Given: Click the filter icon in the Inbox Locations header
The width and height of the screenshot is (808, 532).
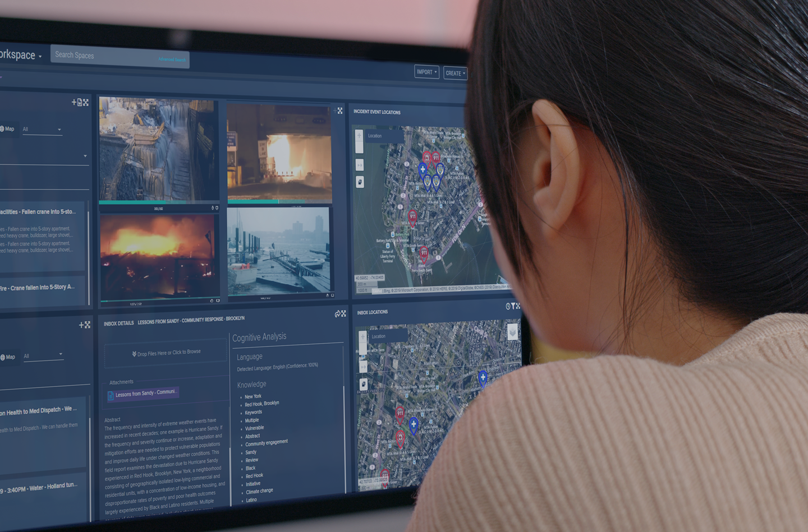Looking at the screenshot, I should [x=512, y=306].
